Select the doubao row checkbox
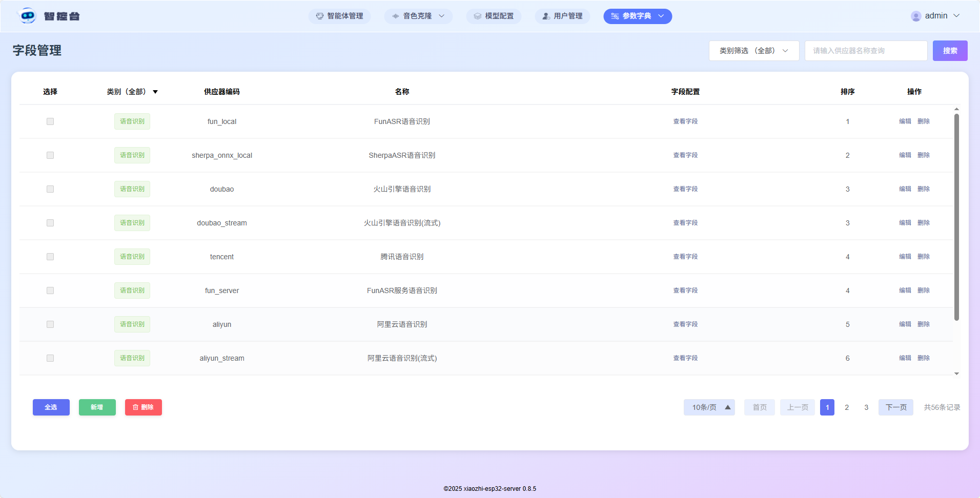Screen dimensions: 980x498 [50, 189]
